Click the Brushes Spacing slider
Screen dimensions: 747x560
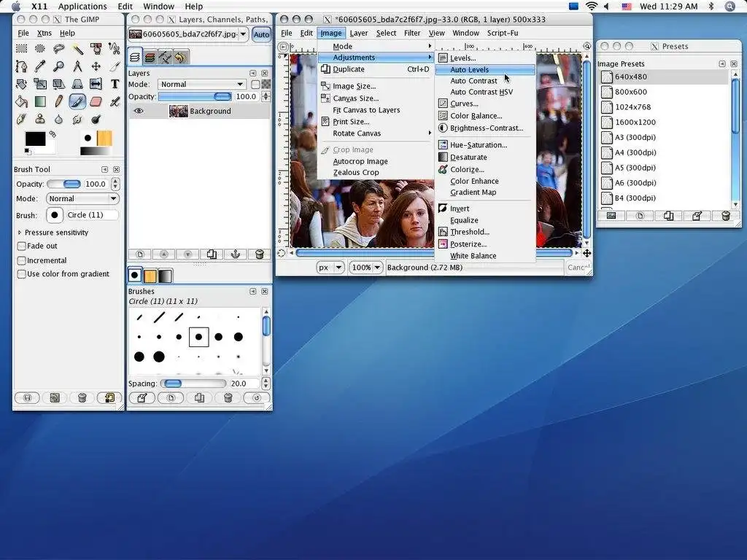point(194,384)
